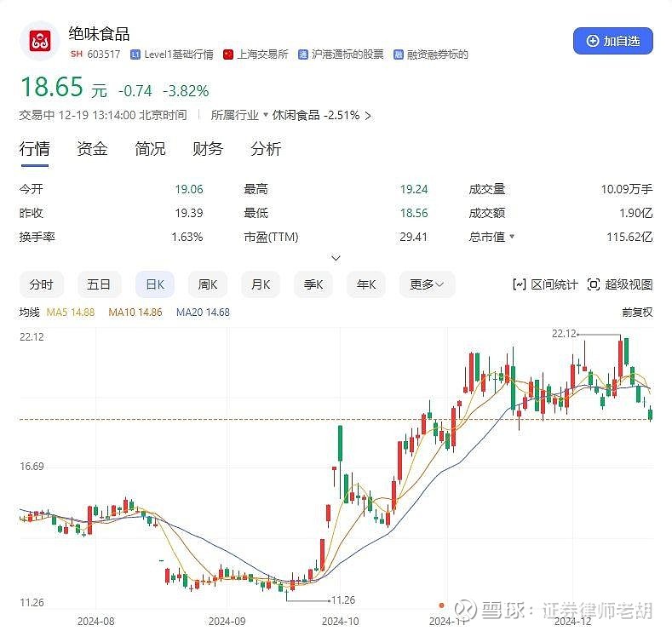Click the 22.12 high price marker
The width and height of the screenshot is (672, 631).
pos(564,333)
